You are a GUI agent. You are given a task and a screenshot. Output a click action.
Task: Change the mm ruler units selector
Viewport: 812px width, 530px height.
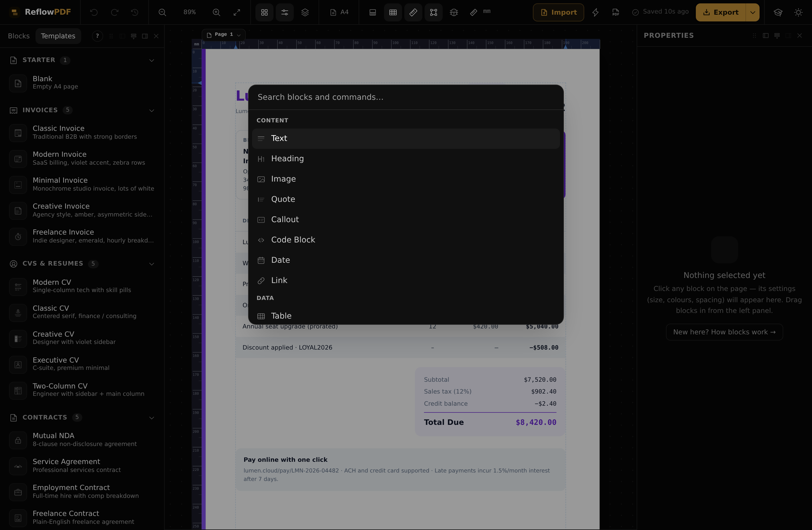[x=480, y=12]
